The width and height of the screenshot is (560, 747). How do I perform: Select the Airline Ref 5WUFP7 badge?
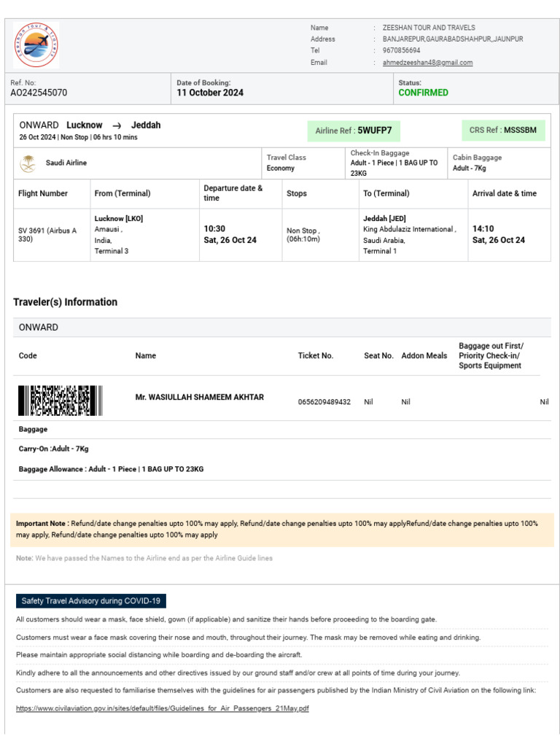354,131
